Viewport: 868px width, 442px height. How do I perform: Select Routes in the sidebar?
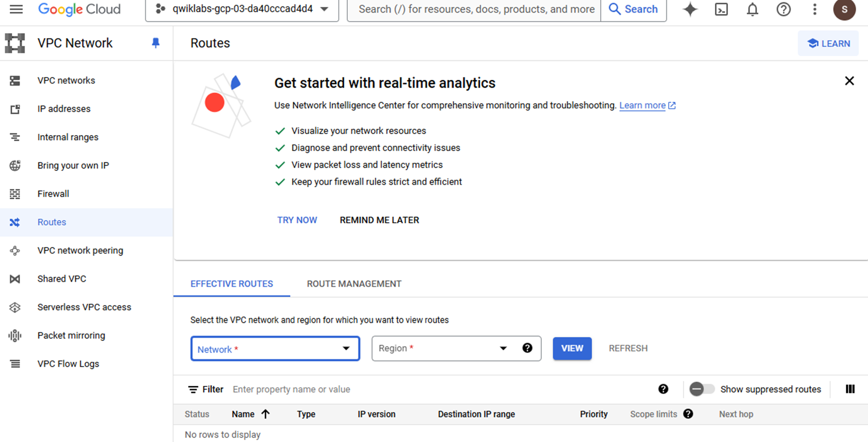point(87,222)
